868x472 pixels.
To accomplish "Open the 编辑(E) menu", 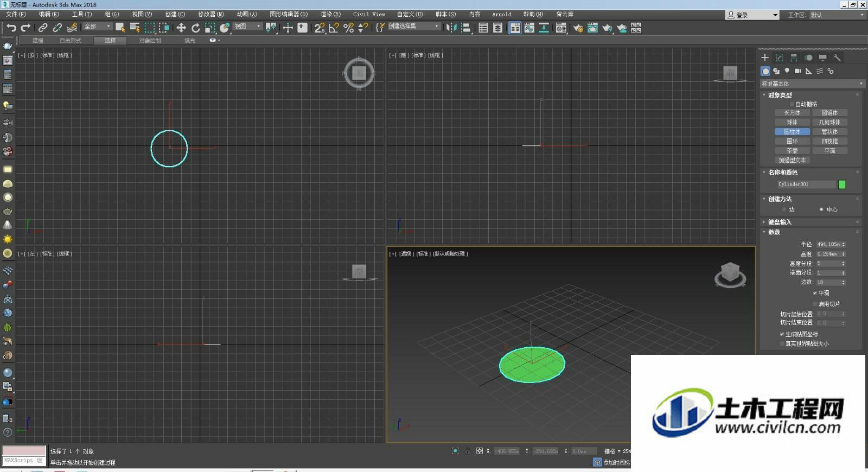I will click(49, 15).
